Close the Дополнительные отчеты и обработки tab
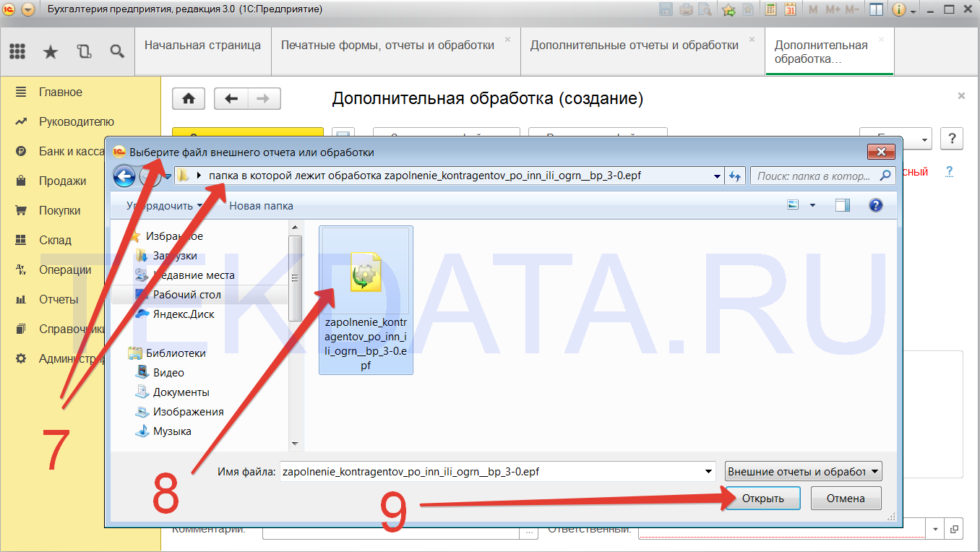The image size is (980, 552). [x=752, y=40]
